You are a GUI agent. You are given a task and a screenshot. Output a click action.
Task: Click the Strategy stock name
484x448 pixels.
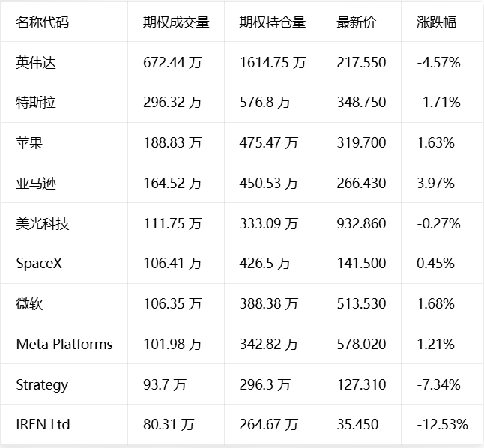pos(42,385)
